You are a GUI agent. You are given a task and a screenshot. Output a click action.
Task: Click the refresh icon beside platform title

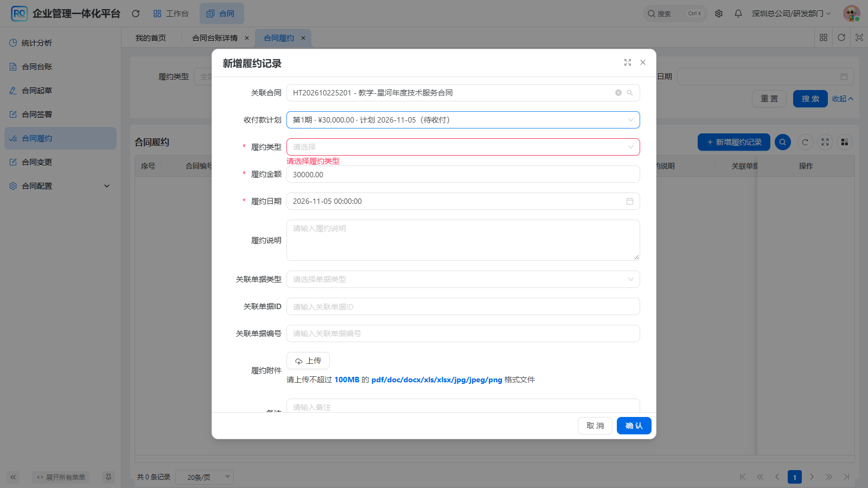click(x=136, y=14)
